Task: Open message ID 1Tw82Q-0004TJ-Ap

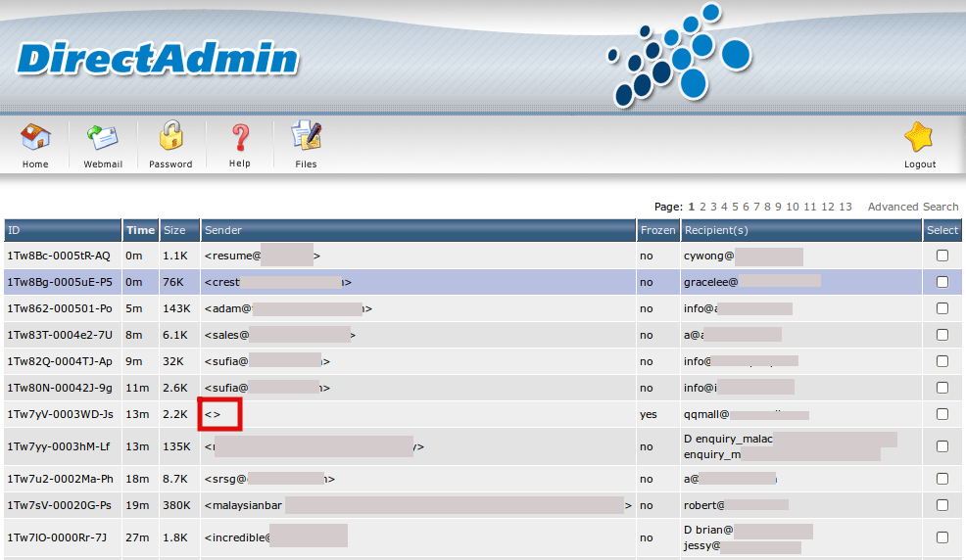Action: tap(60, 361)
